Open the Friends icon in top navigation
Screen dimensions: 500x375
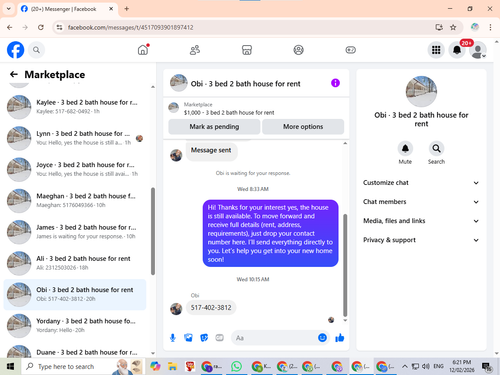tap(195, 50)
